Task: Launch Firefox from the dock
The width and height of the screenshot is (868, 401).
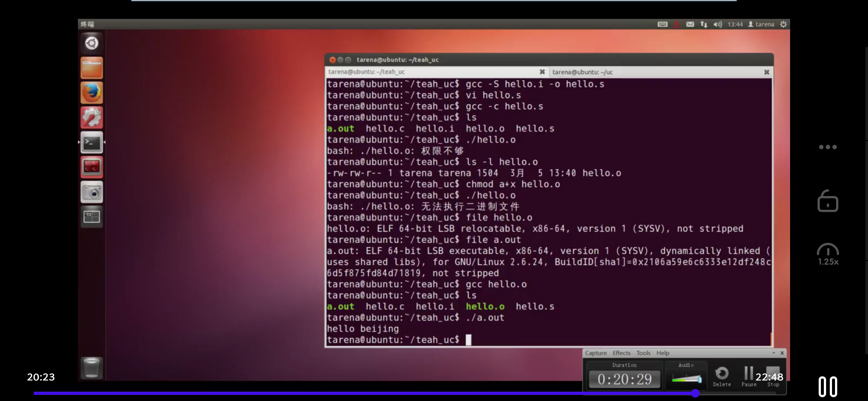Action: [x=92, y=93]
